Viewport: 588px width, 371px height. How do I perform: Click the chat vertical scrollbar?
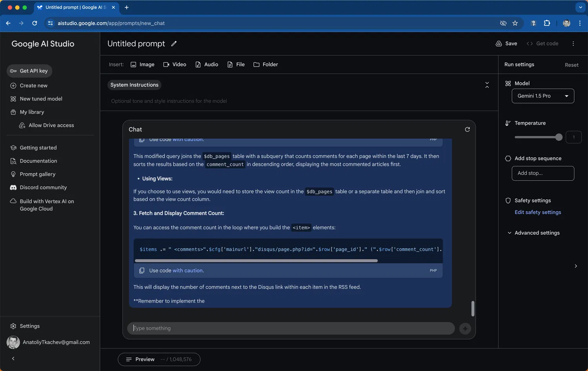point(473,309)
